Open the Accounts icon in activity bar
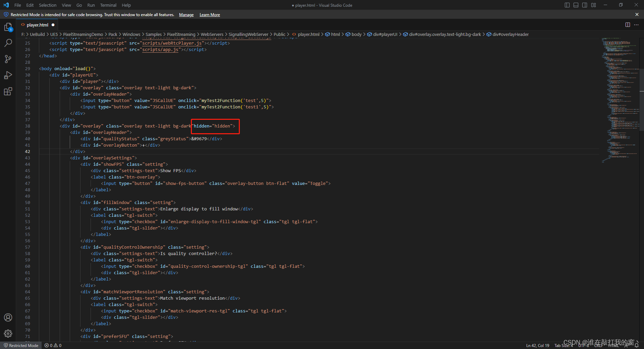The width and height of the screenshot is (644, 349). [x=8, y=317]
